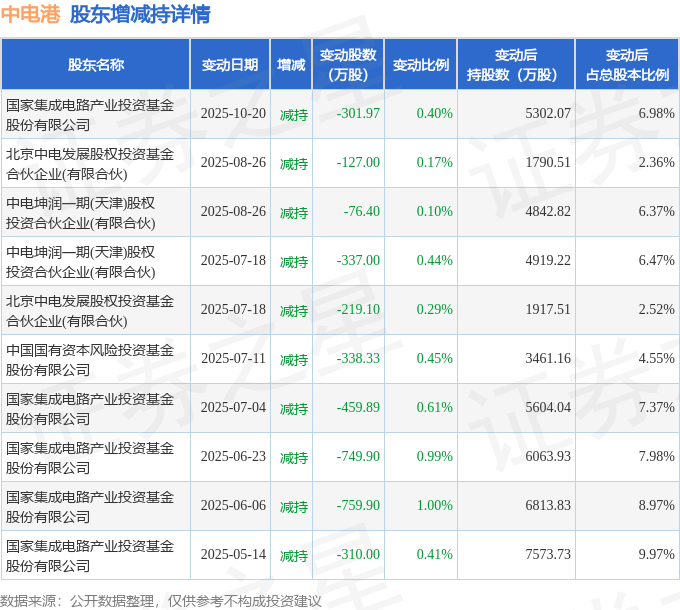Click the date cell 2025-06-06
Screen dimensions: 680x610
coord(233,505)
